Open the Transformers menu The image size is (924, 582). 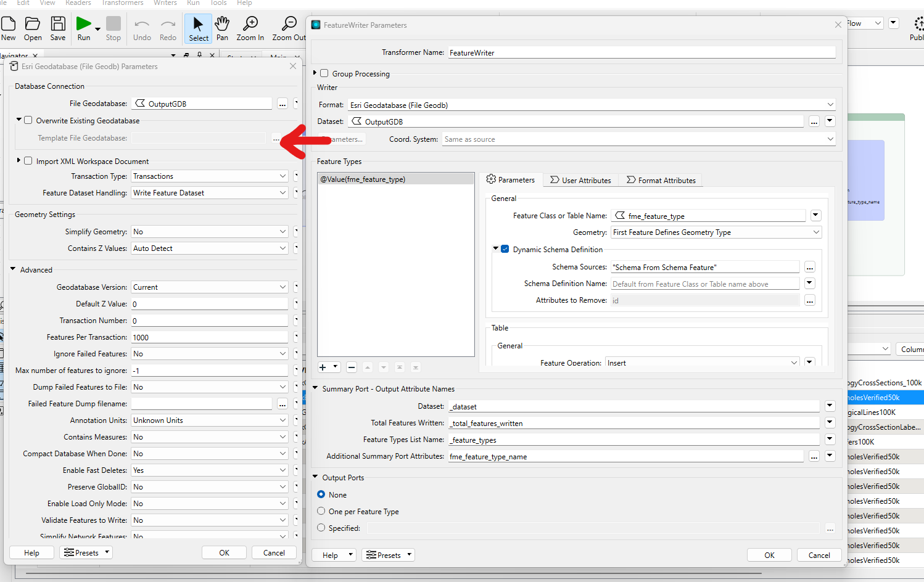[x=123, y=3]
